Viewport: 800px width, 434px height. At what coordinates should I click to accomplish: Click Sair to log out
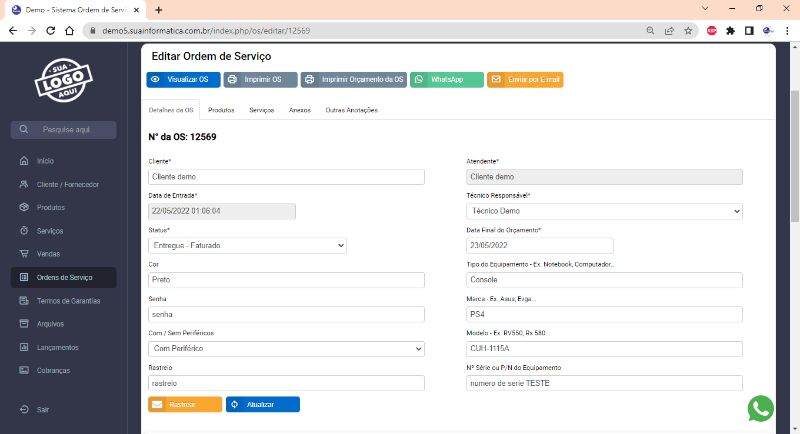coord(43,409)
